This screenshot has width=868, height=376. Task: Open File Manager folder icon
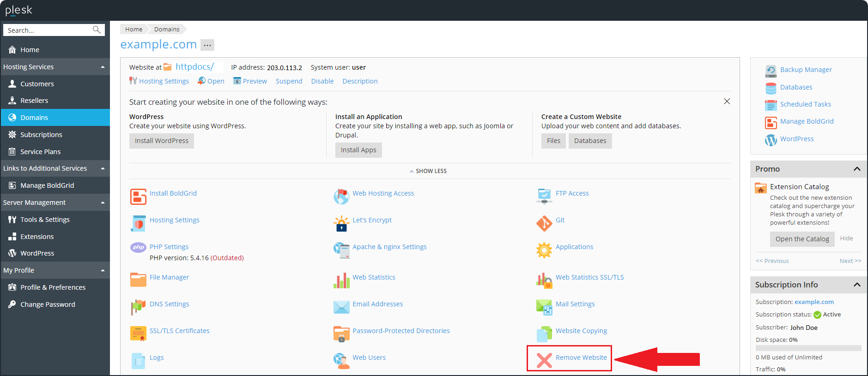pyautogui.click(x=138, y=280)
